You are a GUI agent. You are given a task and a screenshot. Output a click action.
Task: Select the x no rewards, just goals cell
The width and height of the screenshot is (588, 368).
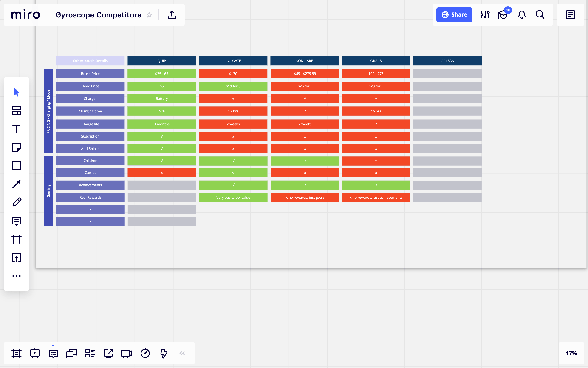[x=305, y=197]
